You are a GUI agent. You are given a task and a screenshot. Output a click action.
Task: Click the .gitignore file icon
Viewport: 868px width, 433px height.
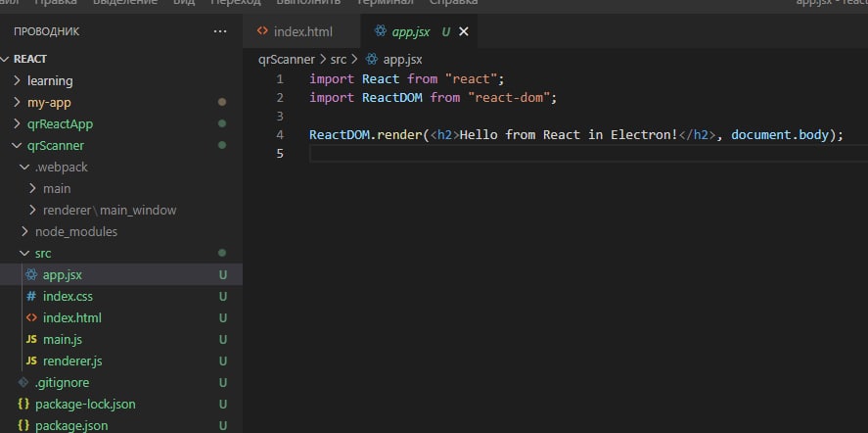pos(23,382)
